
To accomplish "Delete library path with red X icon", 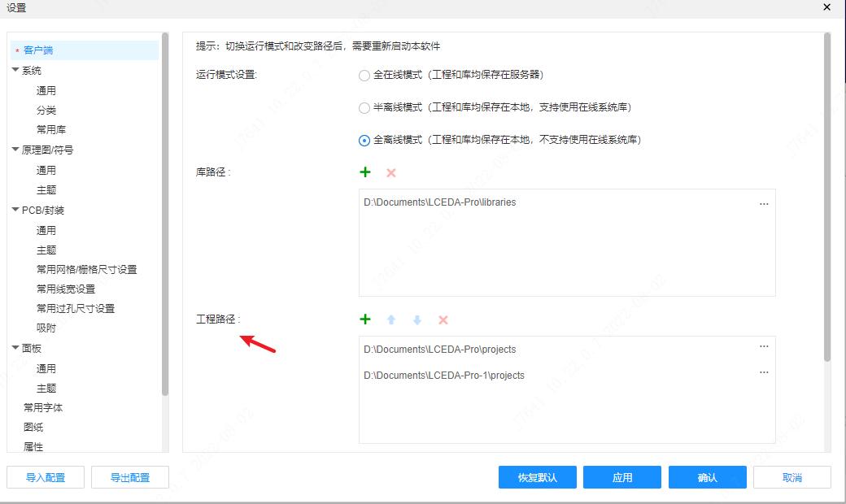I will click(391, 173).
